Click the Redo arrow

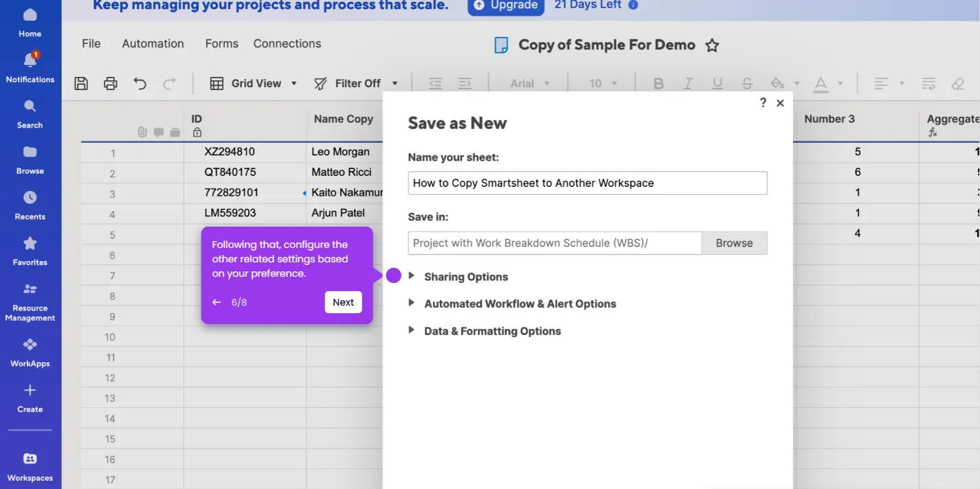169,83
